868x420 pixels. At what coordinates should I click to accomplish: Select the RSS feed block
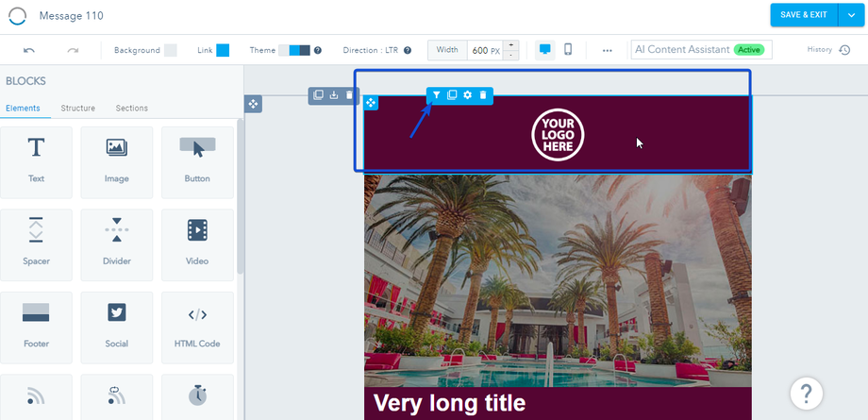[36, 396]
